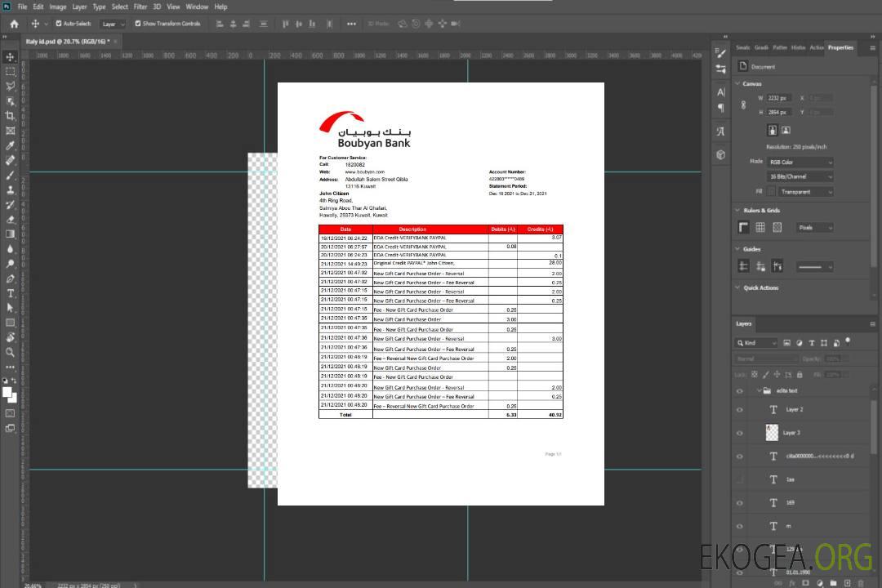Select the Move tool in the left toolbar
Image resolution: width=882 pixels, height=588 pixels.
pos(10,57)
